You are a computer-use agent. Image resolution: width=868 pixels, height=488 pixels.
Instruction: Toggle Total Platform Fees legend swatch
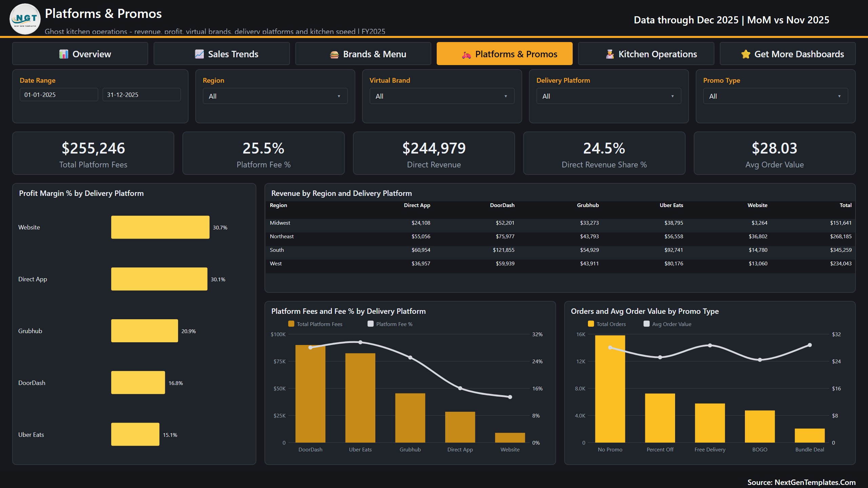pos(291,324)
